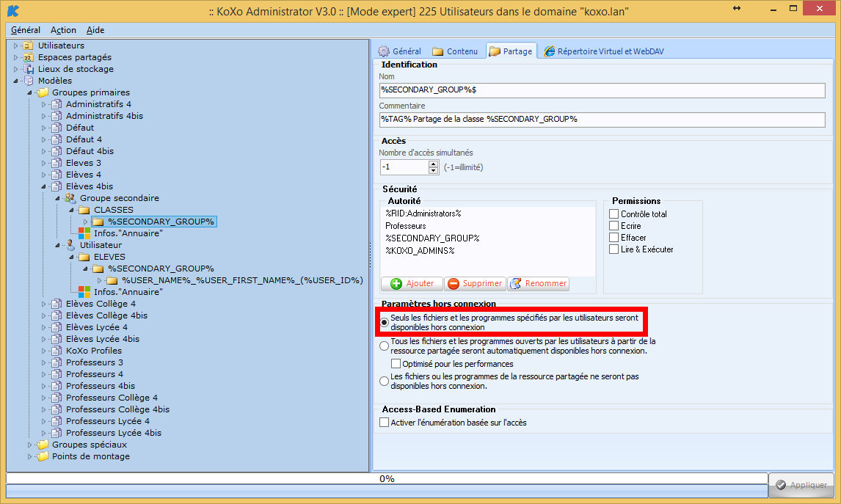Click the Ajouter button
Image resolution: width=841 pixels, height=504 pixels.
[412, 284]
